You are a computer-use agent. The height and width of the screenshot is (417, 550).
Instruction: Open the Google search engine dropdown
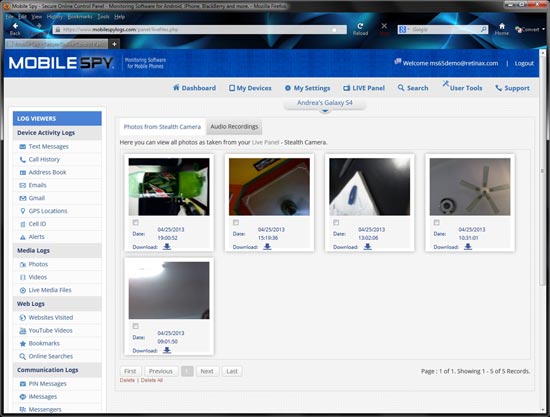(x=404, y=29)
